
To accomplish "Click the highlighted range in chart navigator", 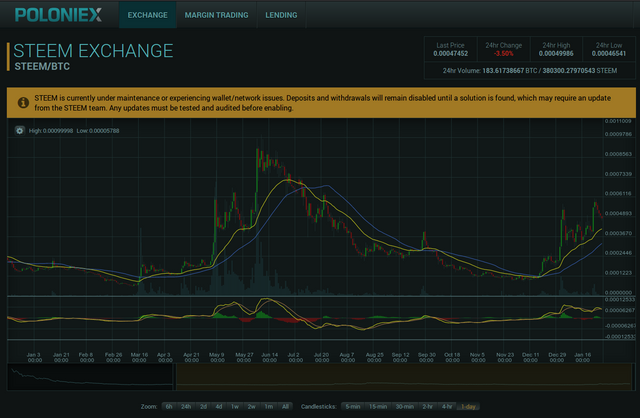I will [x=405, y=377].
